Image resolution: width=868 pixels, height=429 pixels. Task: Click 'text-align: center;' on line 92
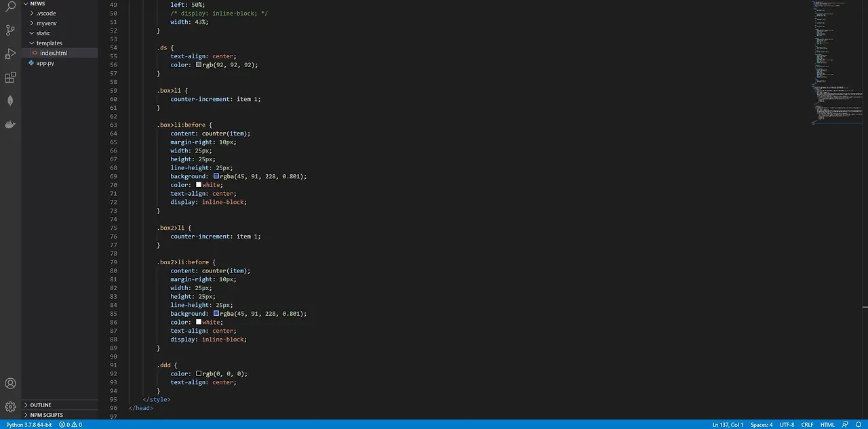203,382
